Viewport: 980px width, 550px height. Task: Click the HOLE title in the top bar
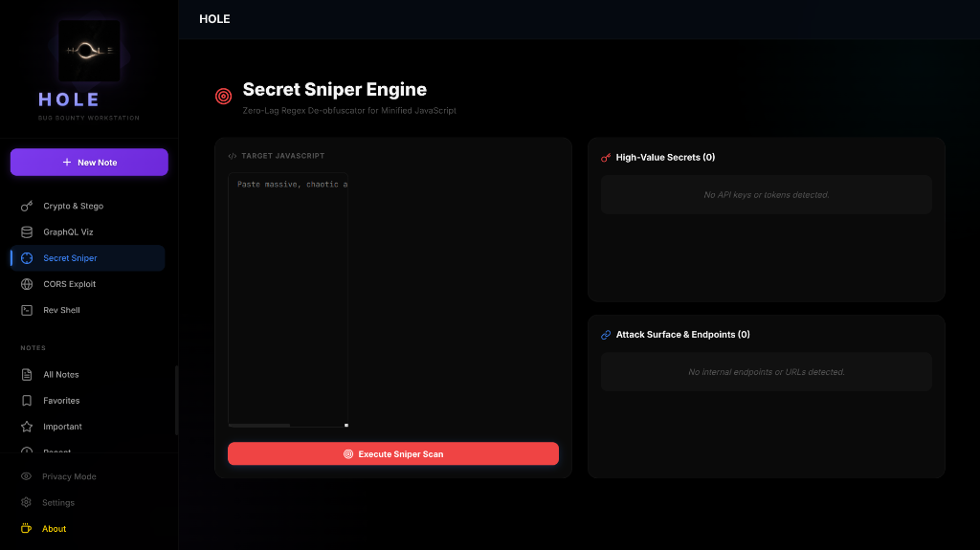(x=214, y=19)
